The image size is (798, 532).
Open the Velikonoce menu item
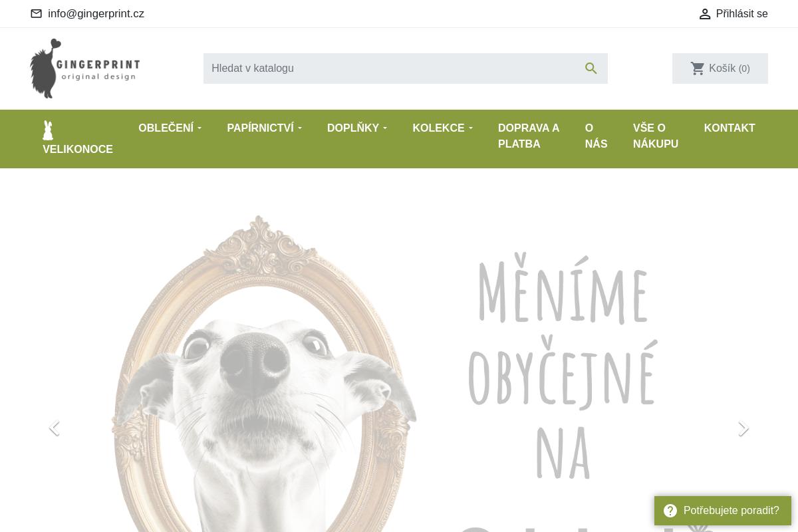[78, 150]
